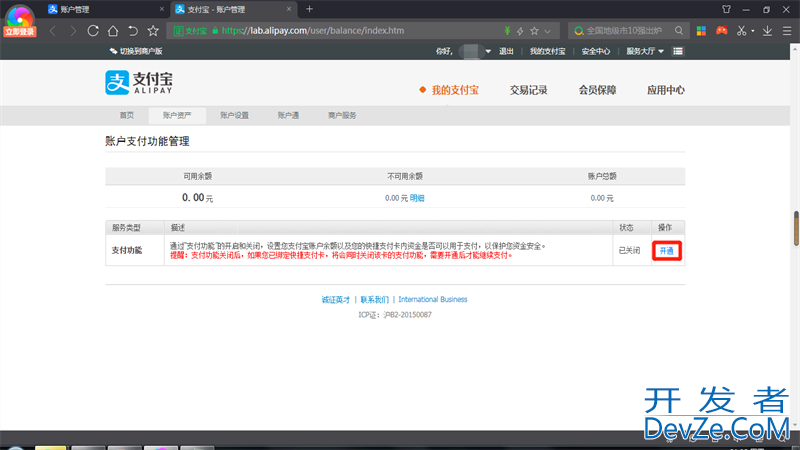Click the skin/shirt icon in title bar
The height and width of the screenshot is (450, 800).
tap(727, 9)
